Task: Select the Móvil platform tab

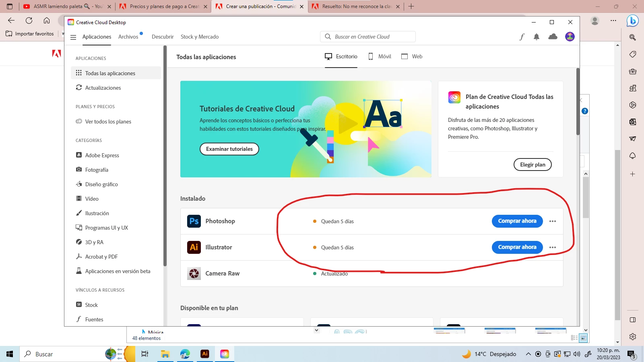Action: pyautogui.click(x=380, y=57)
